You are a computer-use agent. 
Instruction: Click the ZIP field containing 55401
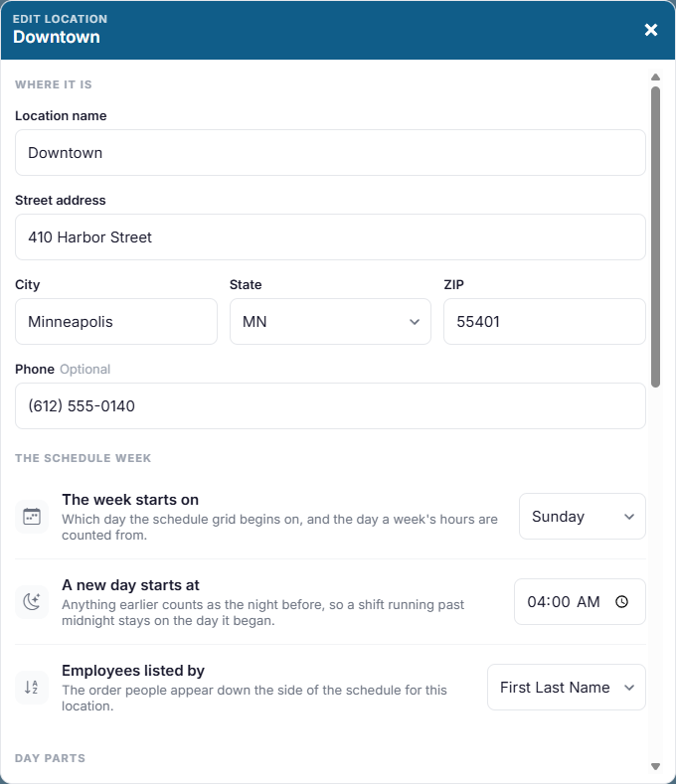tap(545, 322)
